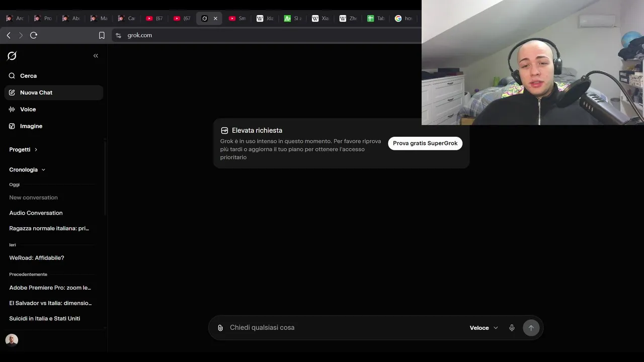Click the bookmark icon in the toolbar
The height and width of the screenshot is (362, 644).
coord(102,35)
